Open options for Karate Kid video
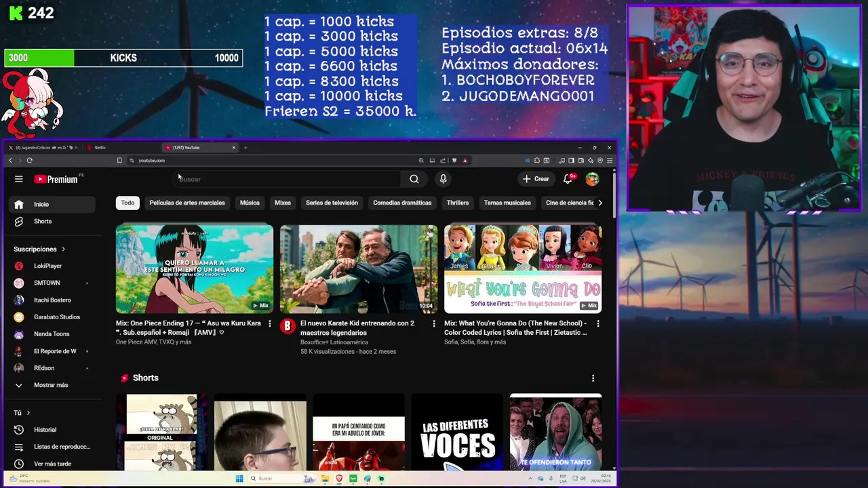 point(434,324)
